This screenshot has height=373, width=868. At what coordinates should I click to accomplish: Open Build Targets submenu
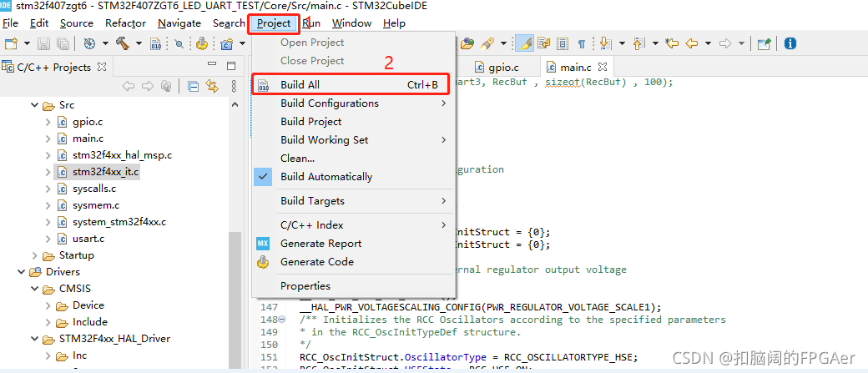click(353, 201)
